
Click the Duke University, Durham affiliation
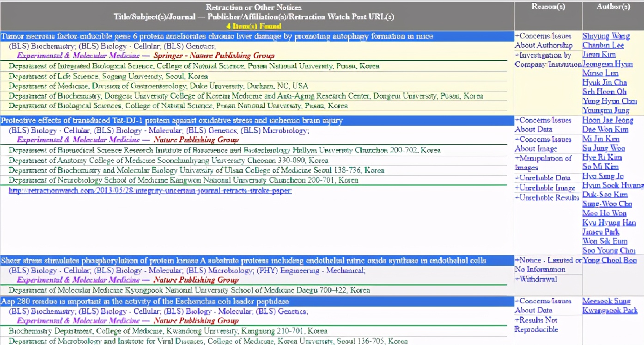click(x=158, y=86)
